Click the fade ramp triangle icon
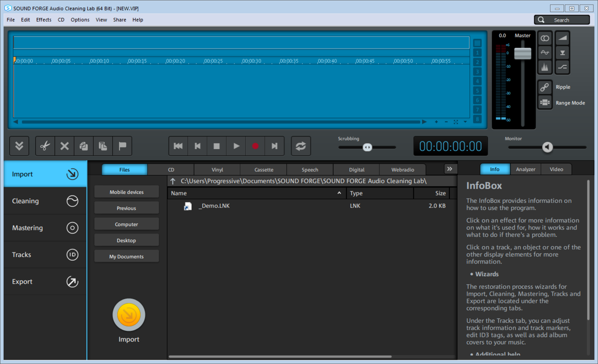598x364 pixels. point(562,38)
